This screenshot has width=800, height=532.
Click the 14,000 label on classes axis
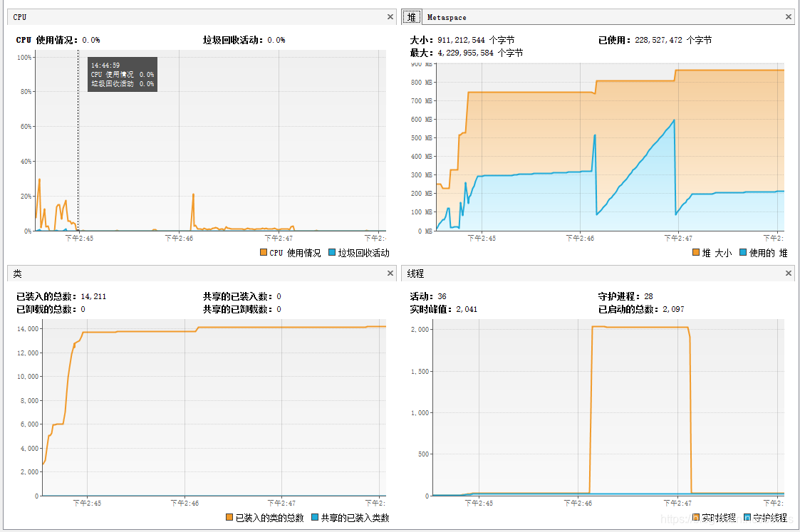click(28, 328)
